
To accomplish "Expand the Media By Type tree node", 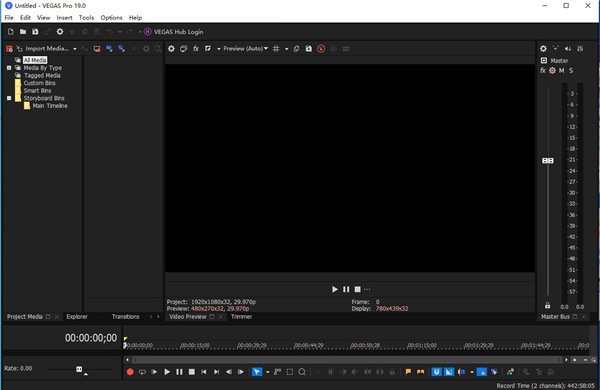I will coord(9,68).
